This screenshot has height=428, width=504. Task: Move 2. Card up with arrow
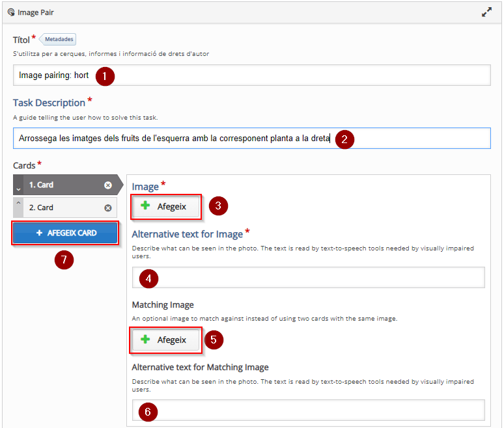(x=18, y=204)
